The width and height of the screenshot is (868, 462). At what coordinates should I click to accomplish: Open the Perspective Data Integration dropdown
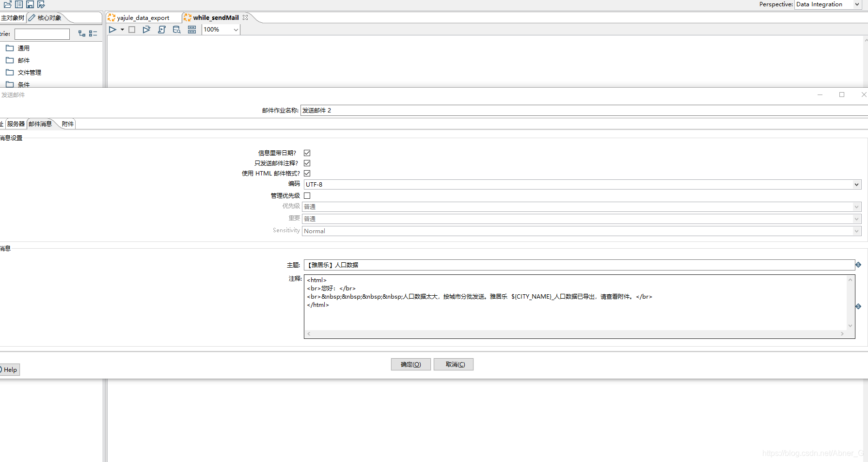click(828, 4)
